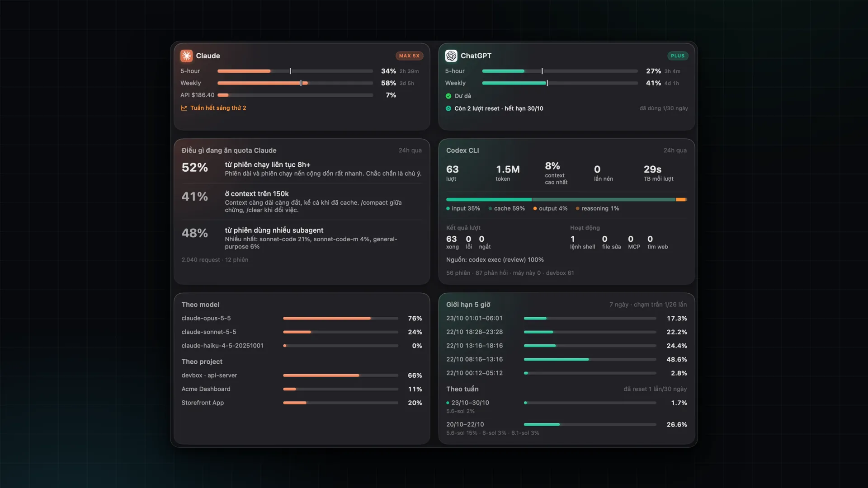868x488 pixels.
Task: Click the "reasoning 1%" legend item
Action: pos(597,208)
